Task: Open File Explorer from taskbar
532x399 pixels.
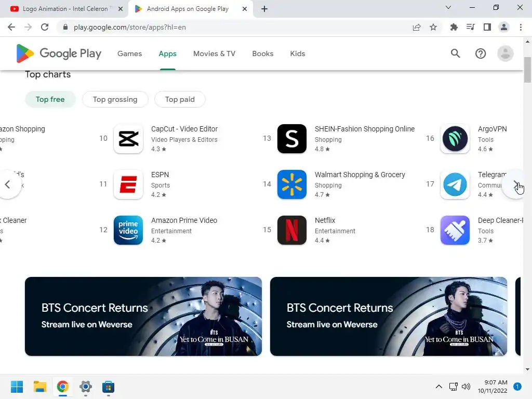Action: pyautogui.click(x=39, y=387)
